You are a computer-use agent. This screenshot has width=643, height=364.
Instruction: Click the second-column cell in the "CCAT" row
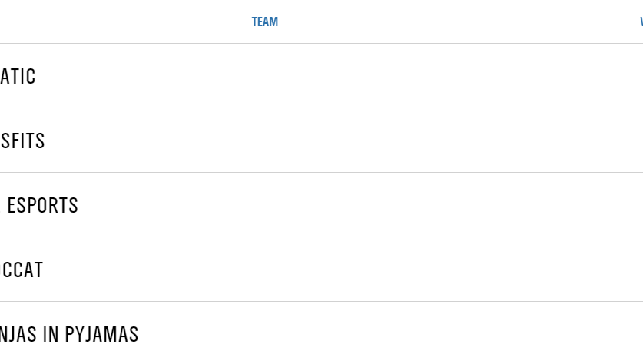(626, 270)
